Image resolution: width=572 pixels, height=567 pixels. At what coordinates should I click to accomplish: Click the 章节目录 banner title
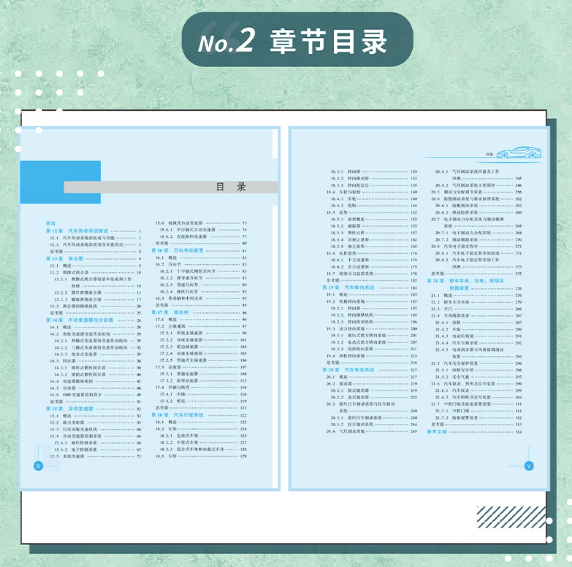328,42
